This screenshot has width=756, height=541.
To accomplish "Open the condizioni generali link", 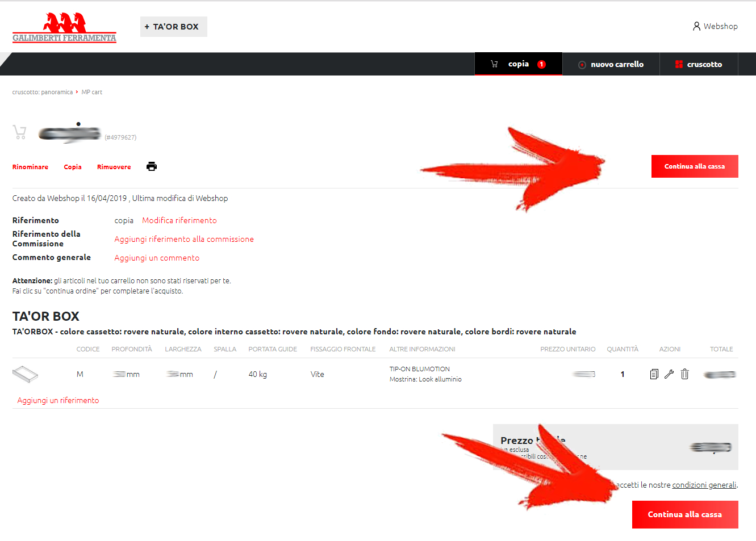I will [x=704, y=485].
